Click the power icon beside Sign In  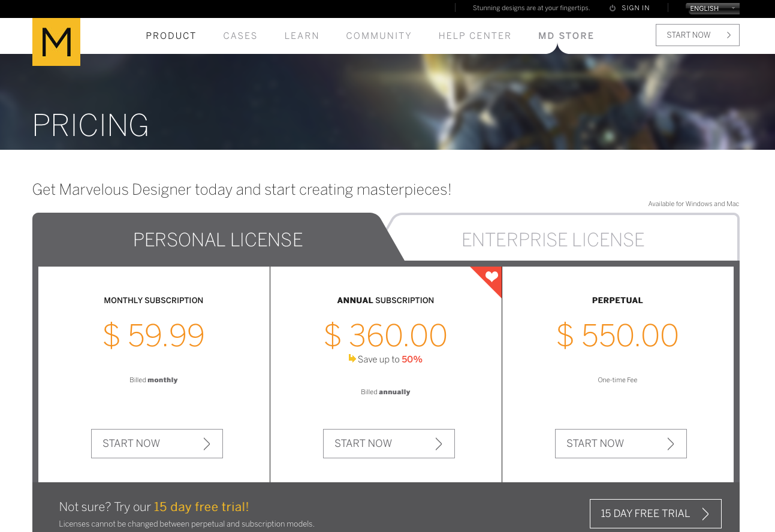point(613,8)
